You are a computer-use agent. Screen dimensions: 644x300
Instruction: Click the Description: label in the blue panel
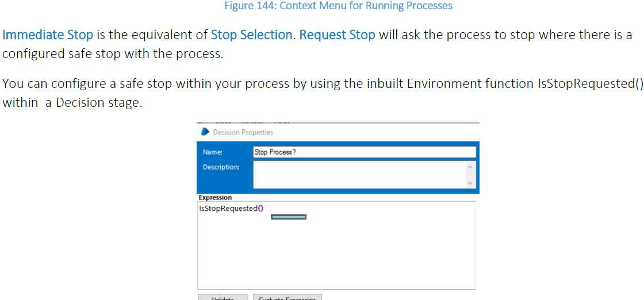coord(221,167)
